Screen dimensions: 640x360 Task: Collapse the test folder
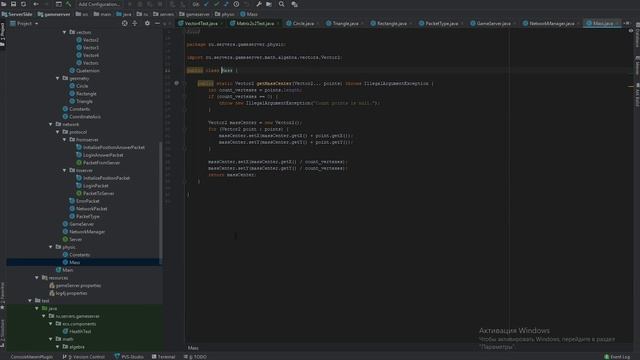pos(30,301)
